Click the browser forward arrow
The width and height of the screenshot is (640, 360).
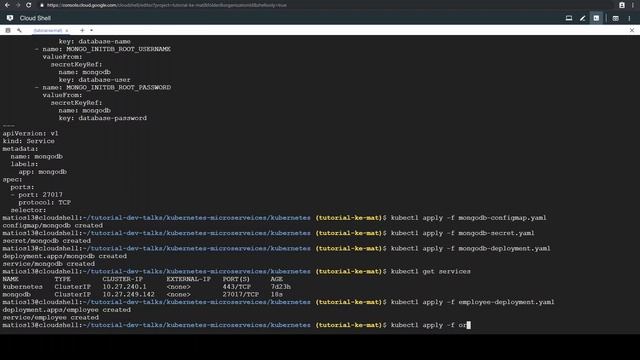18,5
